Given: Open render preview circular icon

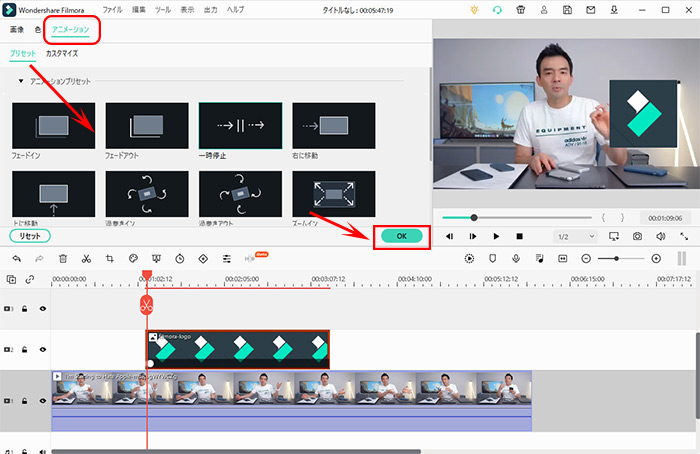Looking at the screenshot, I should point(469,258).
